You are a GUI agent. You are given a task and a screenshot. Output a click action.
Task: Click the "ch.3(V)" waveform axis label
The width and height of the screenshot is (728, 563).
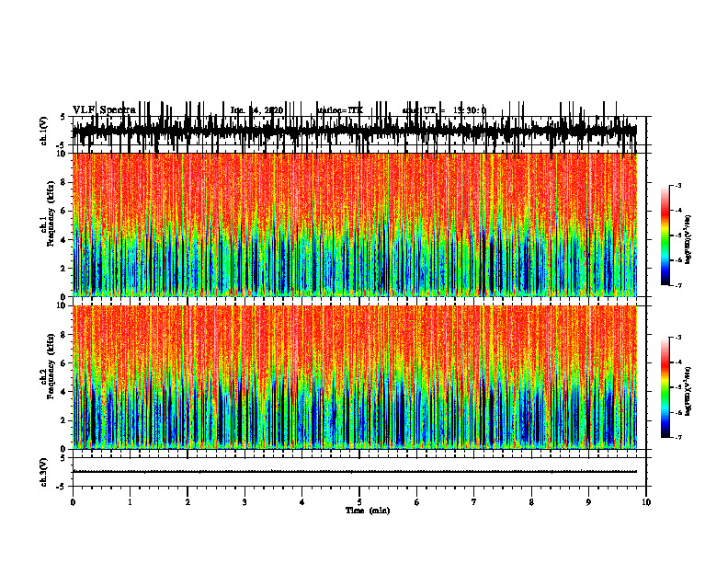coord(44,473)
